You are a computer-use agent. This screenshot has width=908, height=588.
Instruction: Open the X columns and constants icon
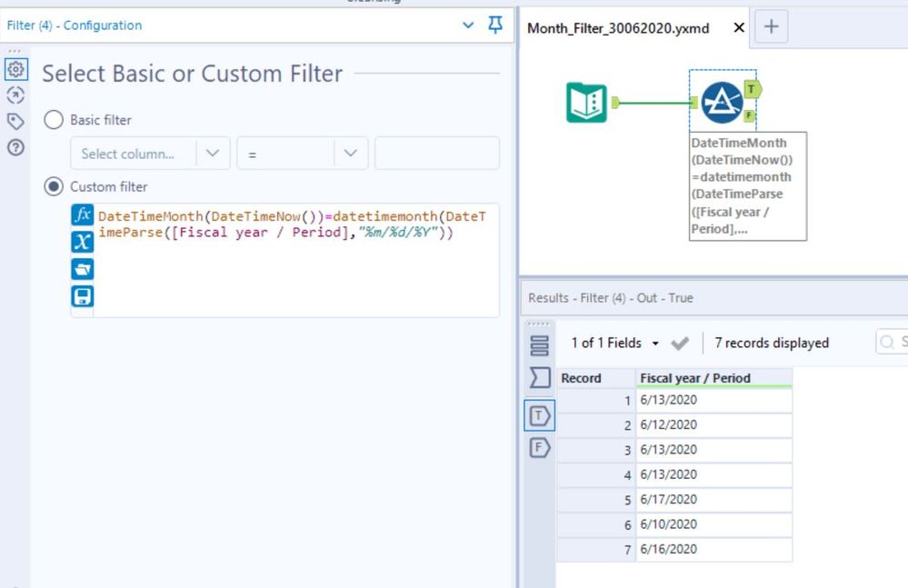[82, 242]
